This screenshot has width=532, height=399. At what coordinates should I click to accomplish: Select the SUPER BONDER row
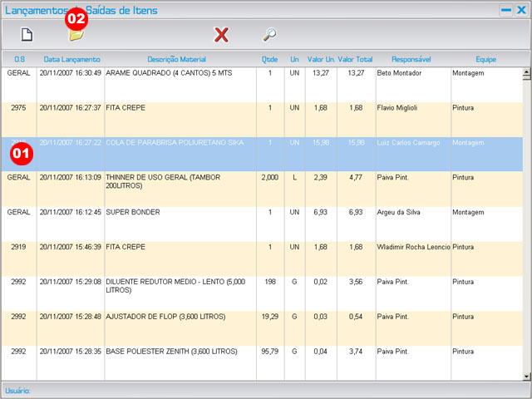pyautogui.click(x=179, y=212)
